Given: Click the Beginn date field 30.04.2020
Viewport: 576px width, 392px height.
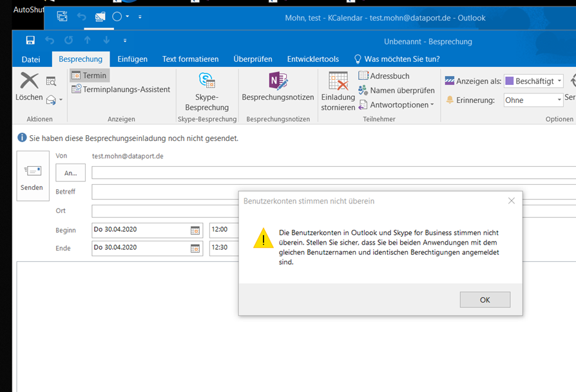Looking at the screenshot, I should click(x=140, y=230).
